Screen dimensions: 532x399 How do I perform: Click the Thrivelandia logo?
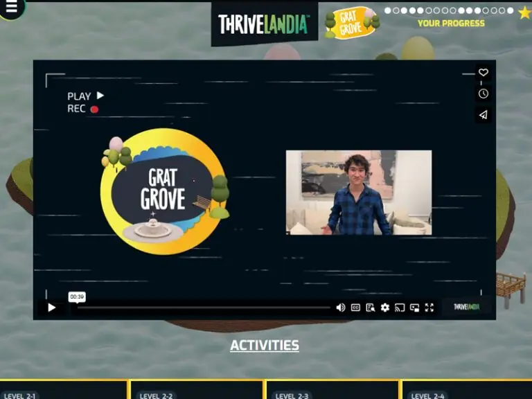click(x=264, y=24)
